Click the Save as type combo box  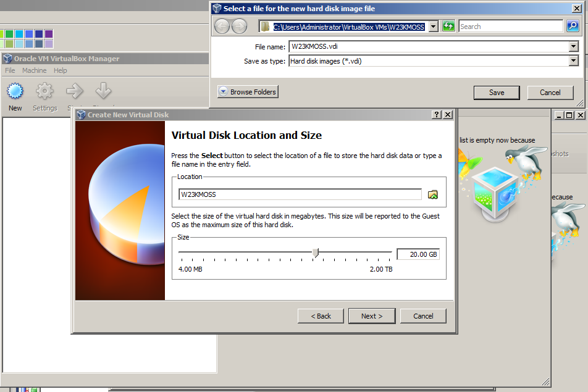pos(434,60)
